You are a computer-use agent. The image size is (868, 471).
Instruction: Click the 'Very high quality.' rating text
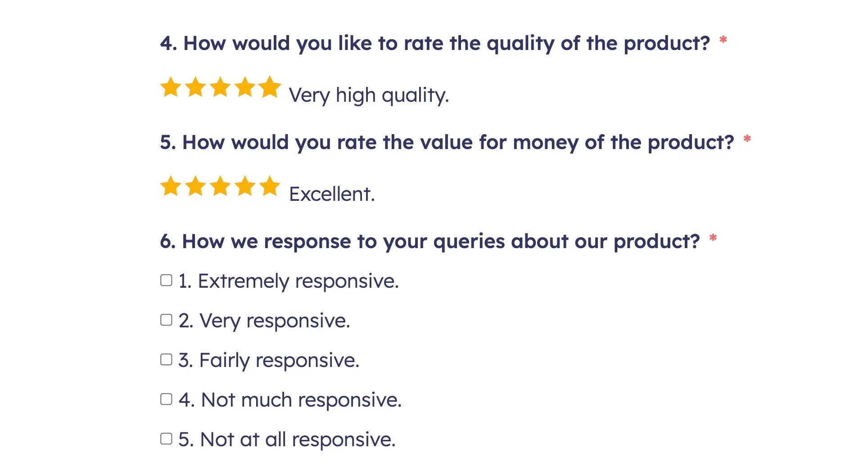369,96
